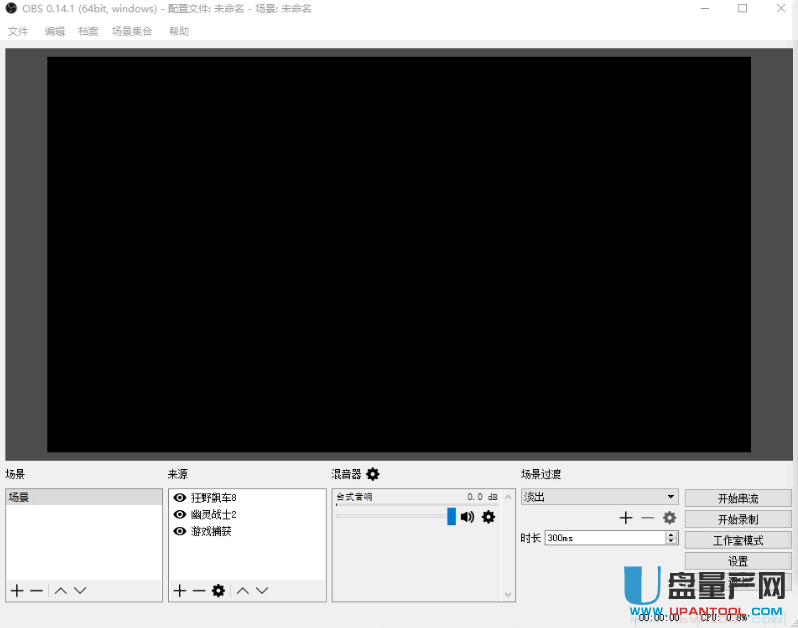Click the mixer scrollbar up arrow

coord(508,496)
